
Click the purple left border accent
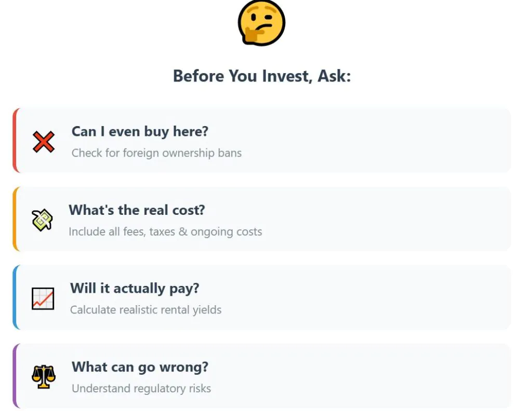15,376
